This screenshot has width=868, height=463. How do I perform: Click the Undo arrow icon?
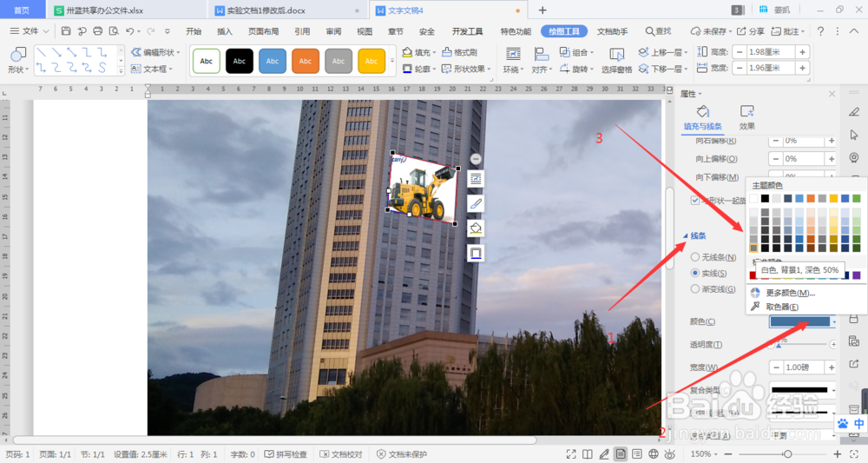pyautogui.click(x=130, y=31)
